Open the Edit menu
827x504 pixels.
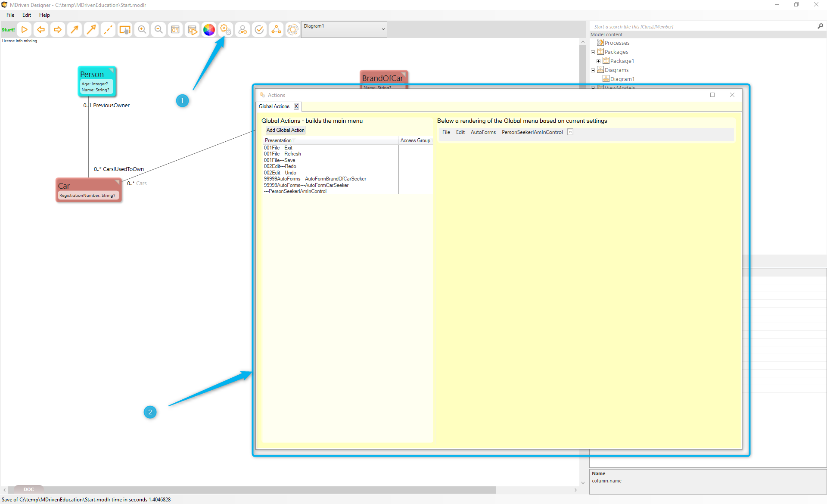point(27,15)
